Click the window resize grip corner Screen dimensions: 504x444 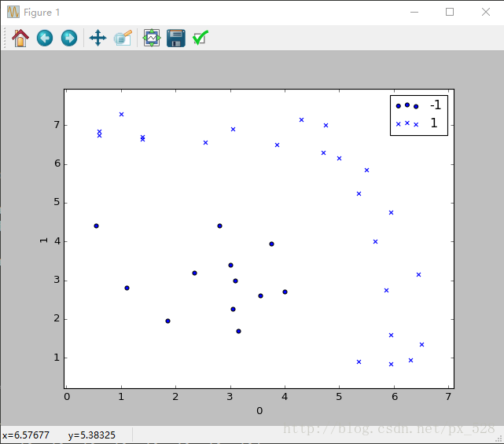click(500, 440)
